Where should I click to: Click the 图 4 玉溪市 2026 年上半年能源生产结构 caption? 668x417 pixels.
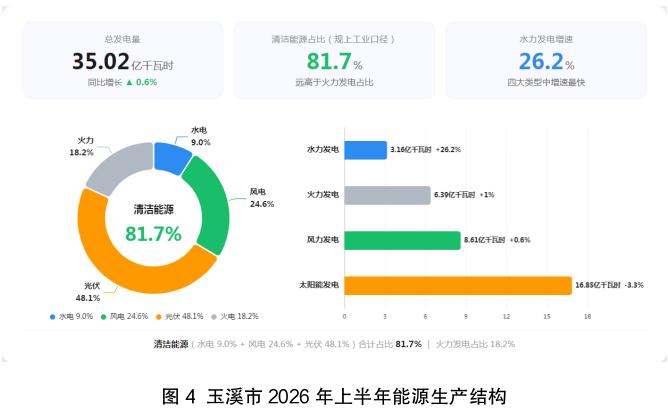coord(334,397)
